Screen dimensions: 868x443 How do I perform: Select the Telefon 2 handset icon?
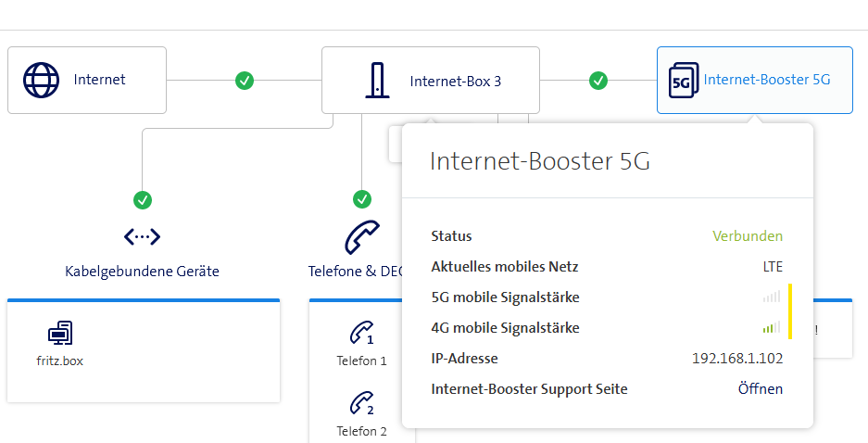pyautogui.click(x=361, y=403)
